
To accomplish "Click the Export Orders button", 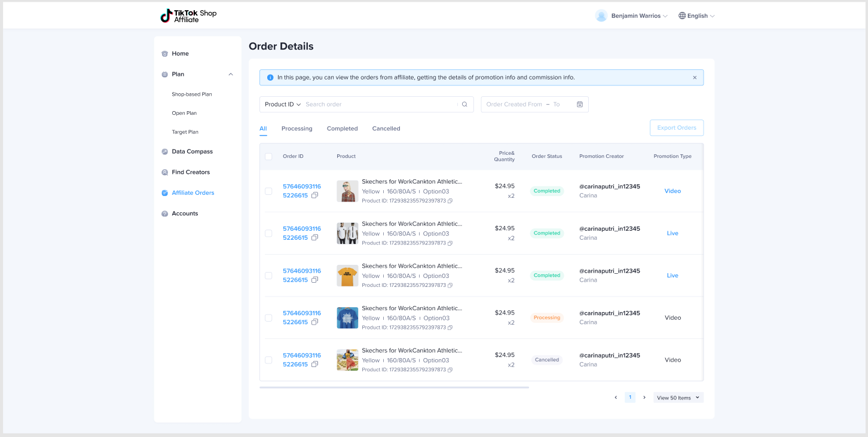I will pyautogui.click(x=677, y=128).
